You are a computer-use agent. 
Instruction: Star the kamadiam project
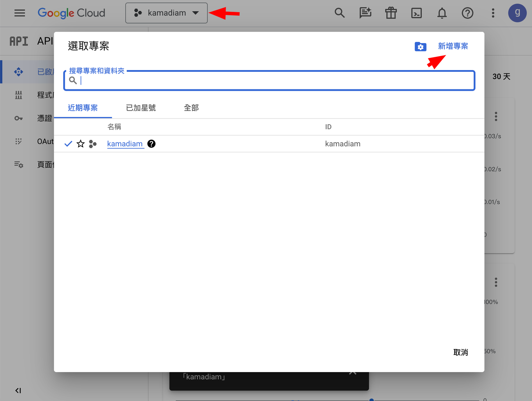[x=80, y=144]
